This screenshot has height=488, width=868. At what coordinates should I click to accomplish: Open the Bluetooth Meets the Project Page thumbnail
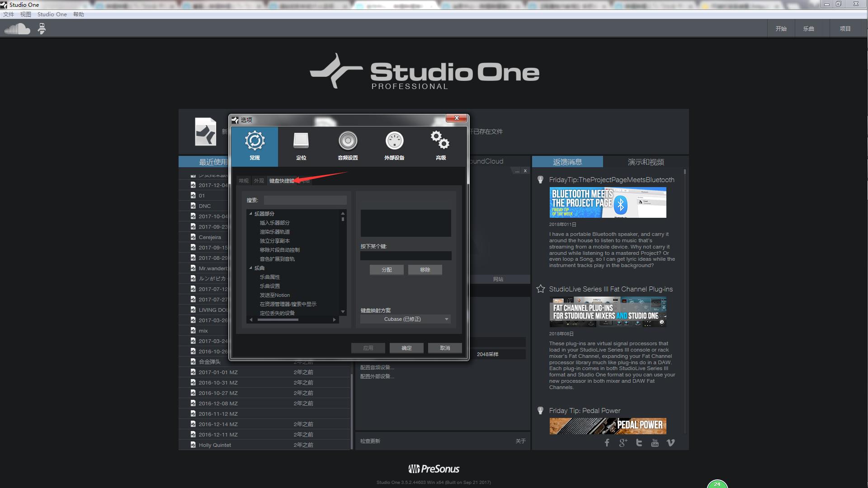tap(608, 202)
